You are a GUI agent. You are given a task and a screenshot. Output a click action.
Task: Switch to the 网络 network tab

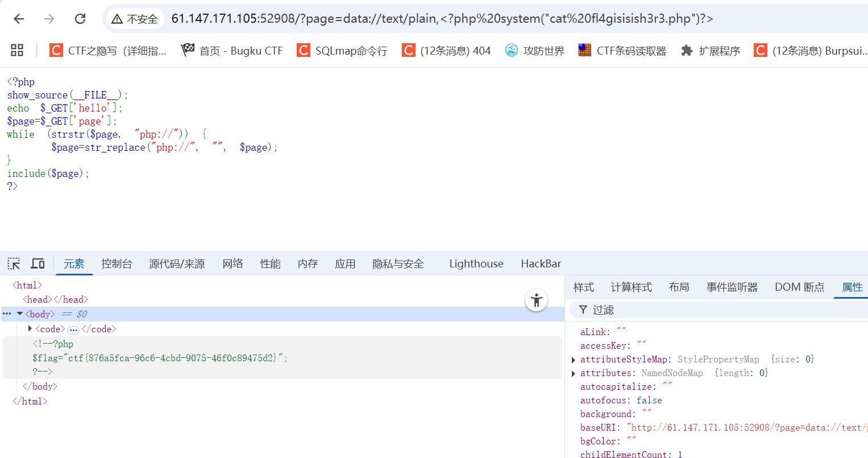tap(232, 263)
